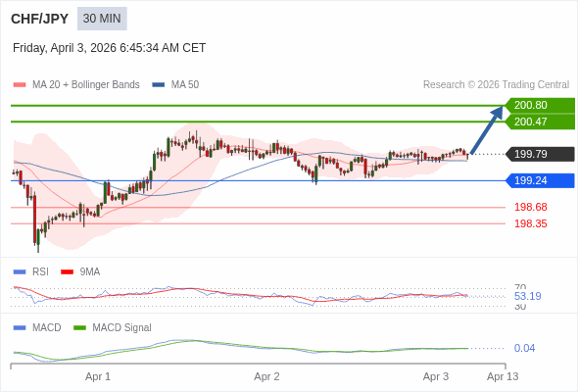Click the MACD blue legend swatch
Image resolution: width=578 pixels, height=392 pixels.
[20, 328]
